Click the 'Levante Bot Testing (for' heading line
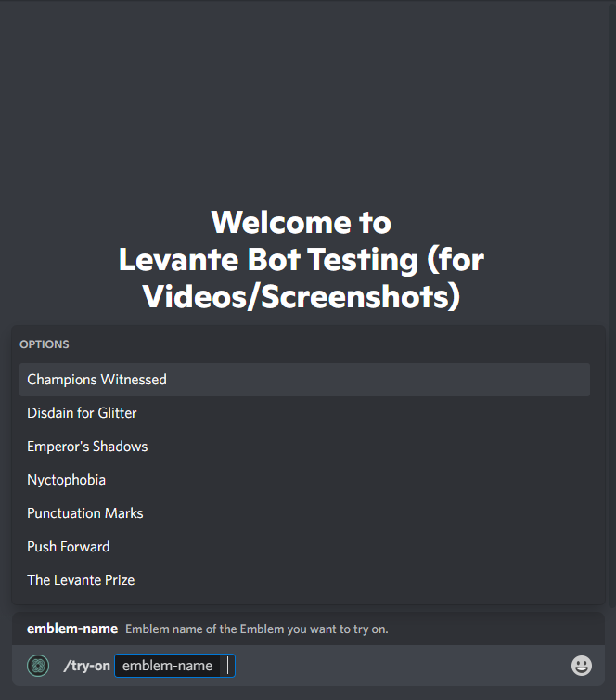Viewport: 616px width, 700px height. pos(302,260)
